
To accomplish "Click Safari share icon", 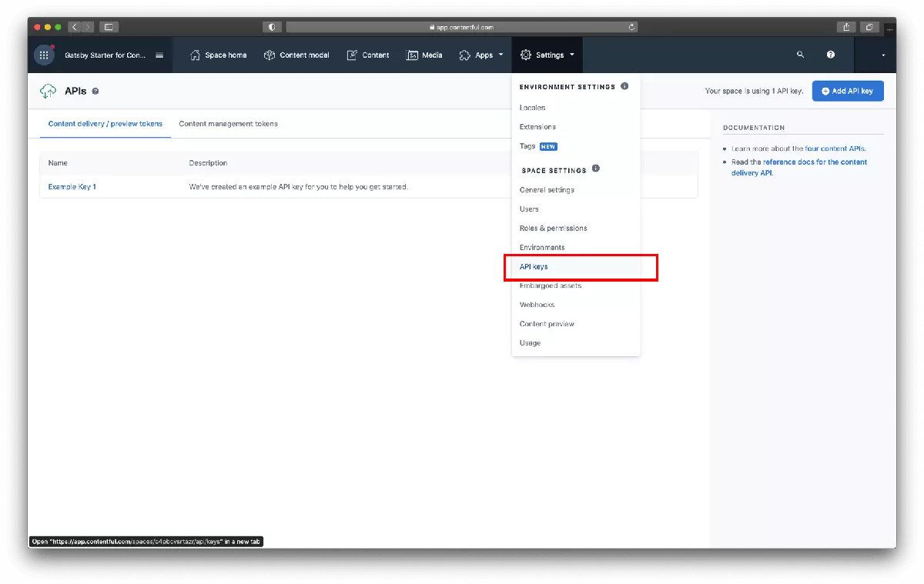I will [846, 27].
